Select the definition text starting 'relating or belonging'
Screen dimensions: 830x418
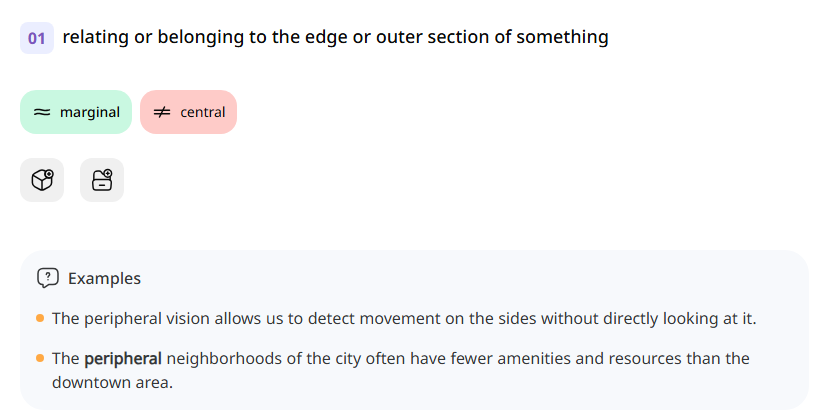point(335,37)
